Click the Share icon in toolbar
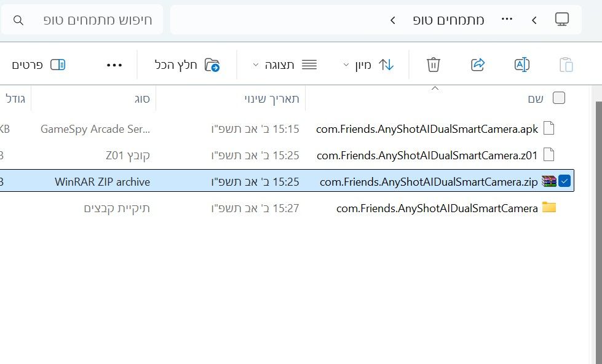602x364 pixels. click(x=478, y=65)
